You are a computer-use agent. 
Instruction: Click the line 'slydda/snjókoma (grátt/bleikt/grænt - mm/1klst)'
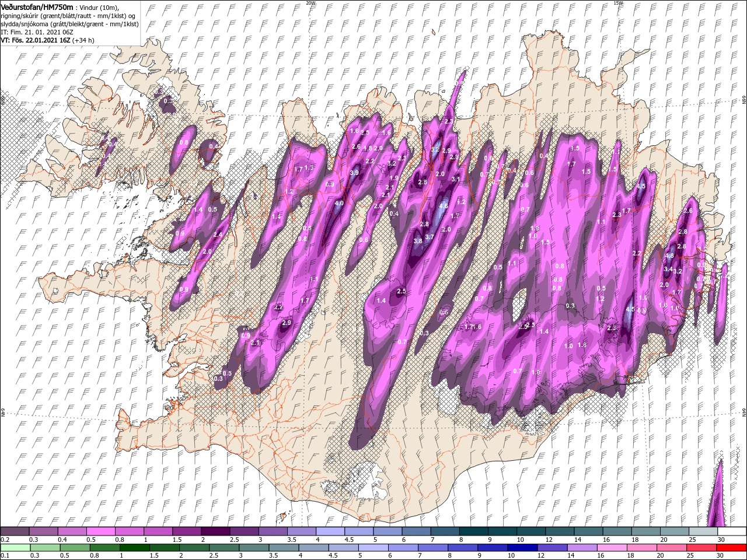point(69,24)
